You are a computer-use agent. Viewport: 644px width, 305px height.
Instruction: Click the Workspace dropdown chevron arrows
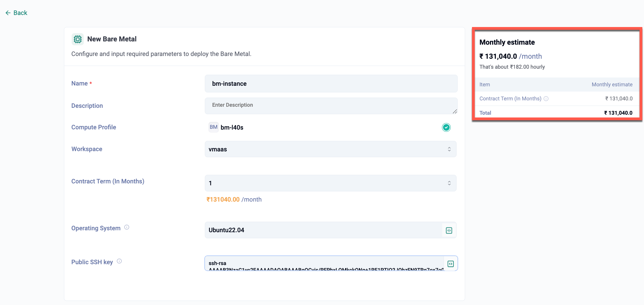pos(449,149)
